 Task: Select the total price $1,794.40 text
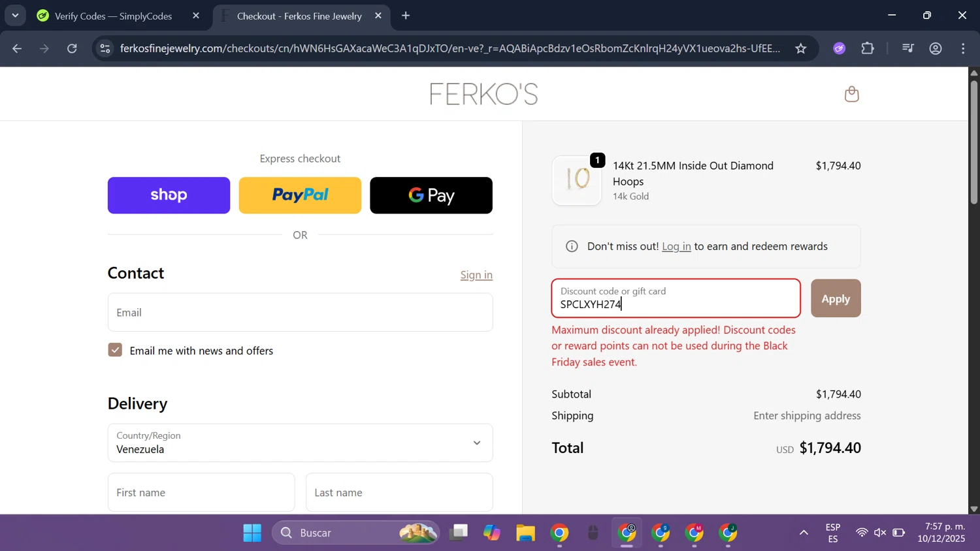click(830, 448)
